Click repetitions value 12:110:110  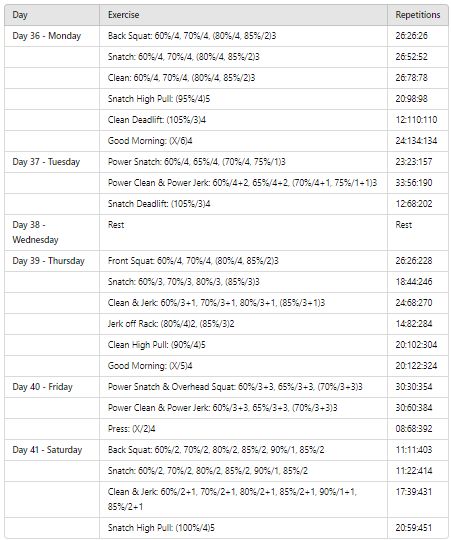pos(416,120)
